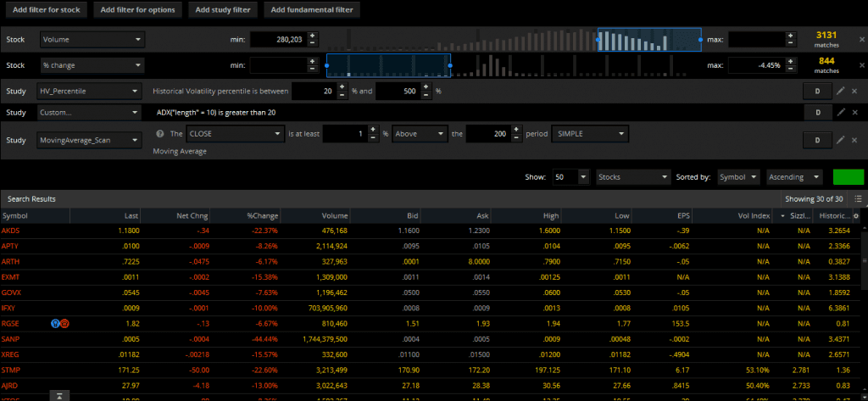
Task: Increase Volume max with plus stepper
Action: click(x=790, y=36)
